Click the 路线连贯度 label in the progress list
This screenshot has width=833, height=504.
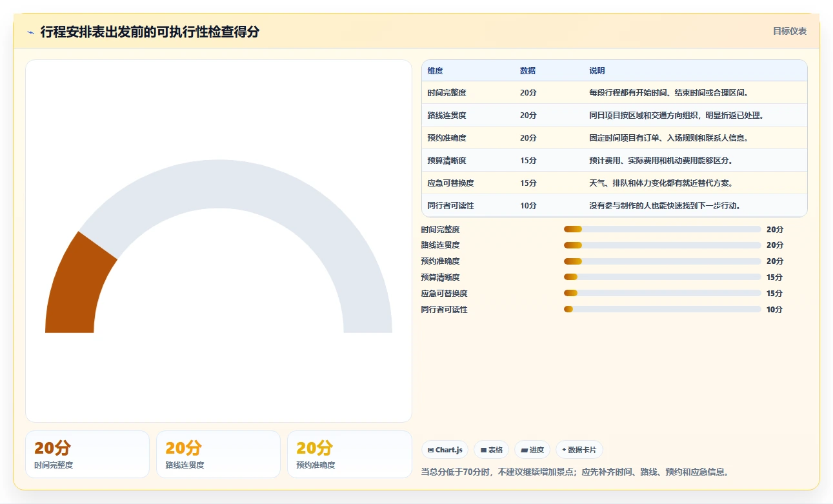441,245
